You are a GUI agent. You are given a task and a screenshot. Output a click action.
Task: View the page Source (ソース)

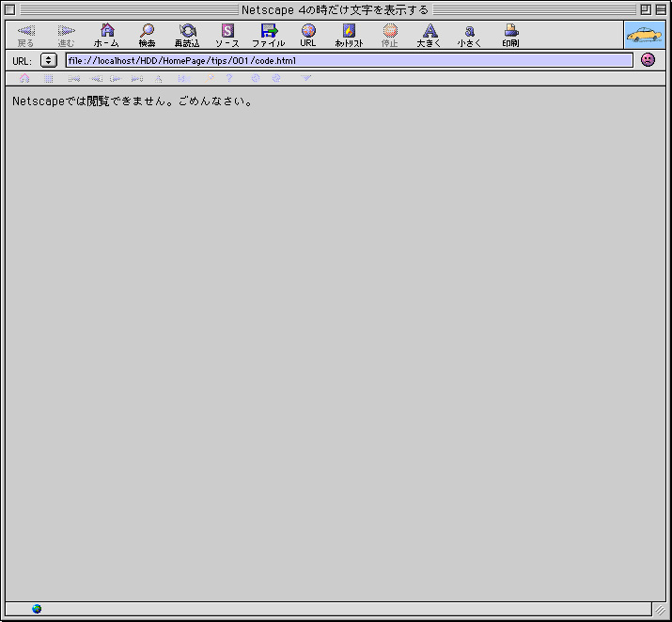[x=227, y=36]
